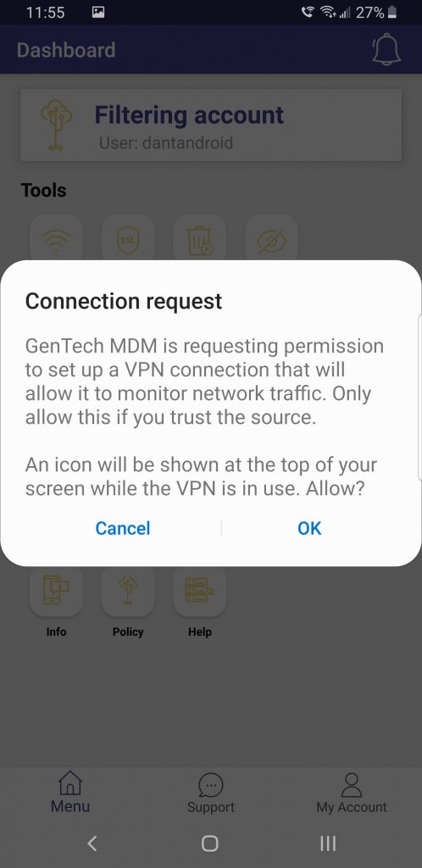This screenshot has height=868, width=422.
Task: Open the Android recent apps button
Action: click(x=328, y=843)
